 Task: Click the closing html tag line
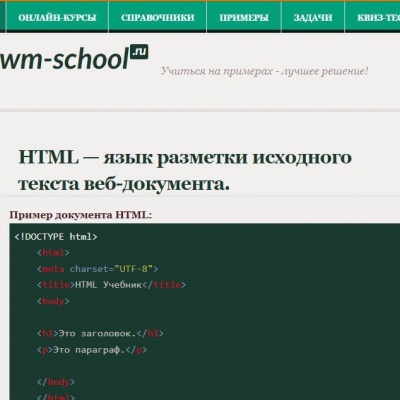click(56, 397)
